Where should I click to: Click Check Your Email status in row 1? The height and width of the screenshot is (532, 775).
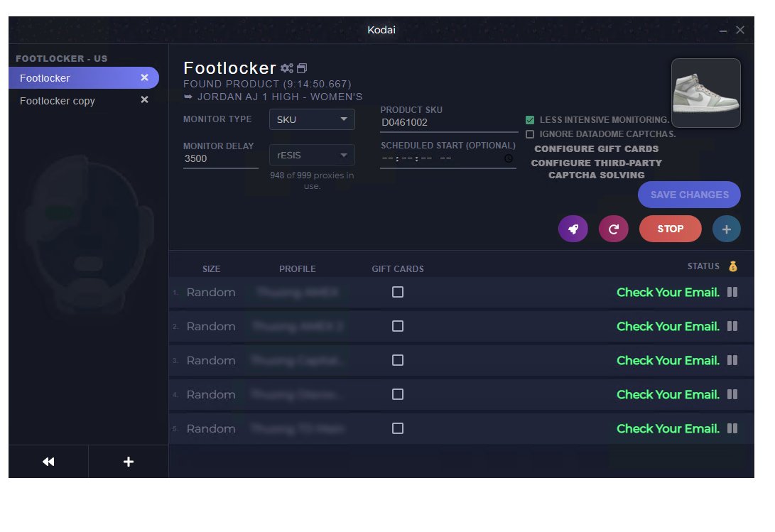668,293
